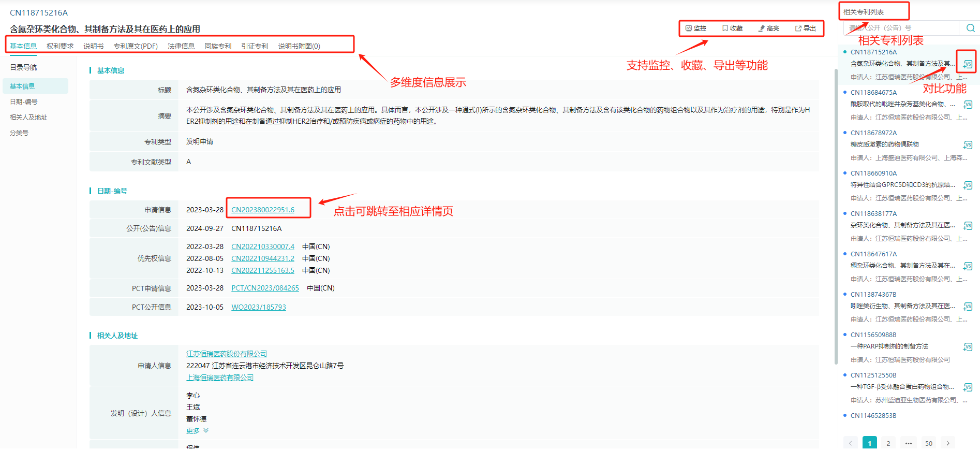Click the compare (VS) icon for CN113874367B

(968, 307)
